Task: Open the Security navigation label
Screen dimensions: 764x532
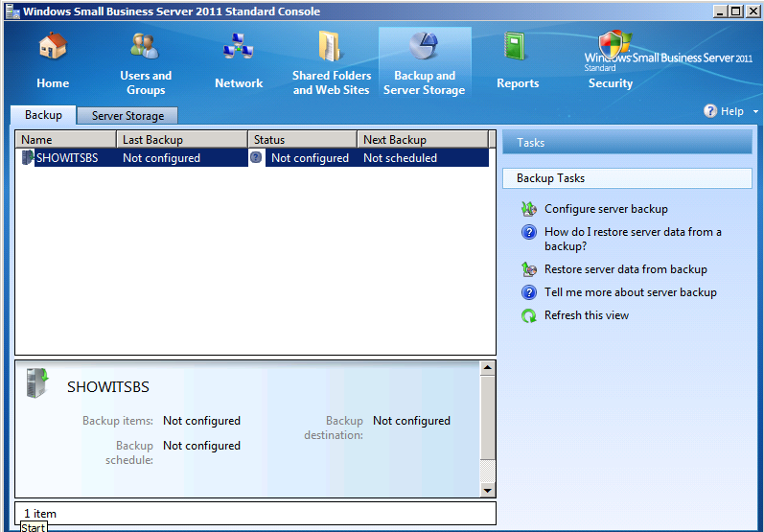Action: coord(611,83)
